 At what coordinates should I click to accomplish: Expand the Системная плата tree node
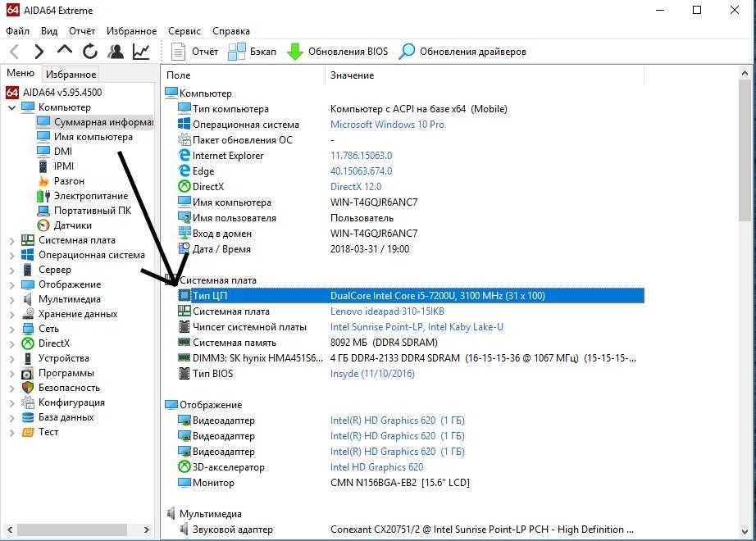[12, 241]
